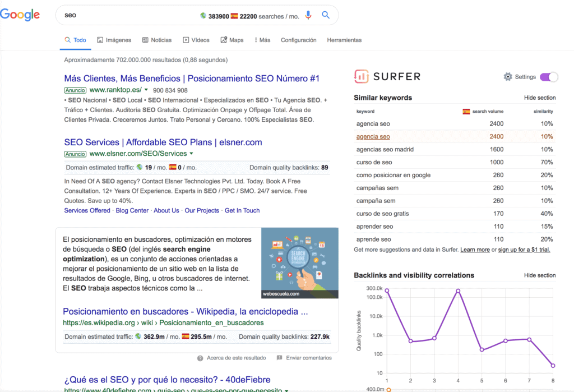Click the question mark icon for result info
The image size is (574, 392).
[x=200, y=358]
